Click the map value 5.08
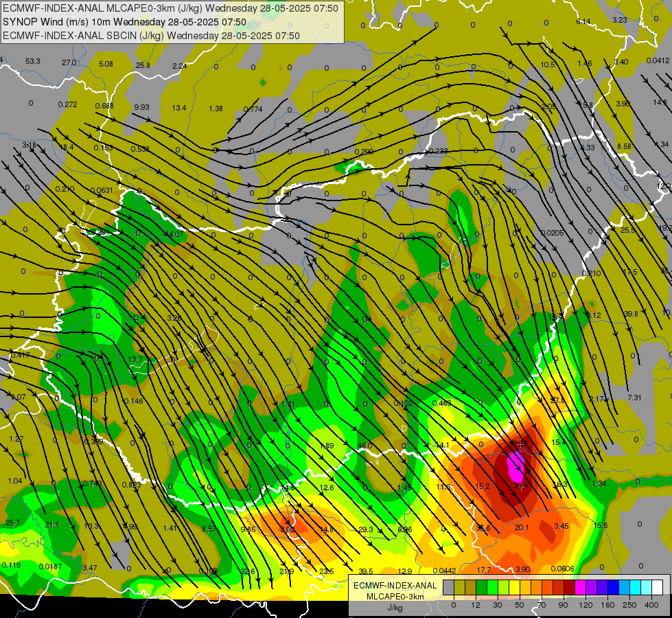The height and width of the screenshot is (618, 672). click(106, 64)
